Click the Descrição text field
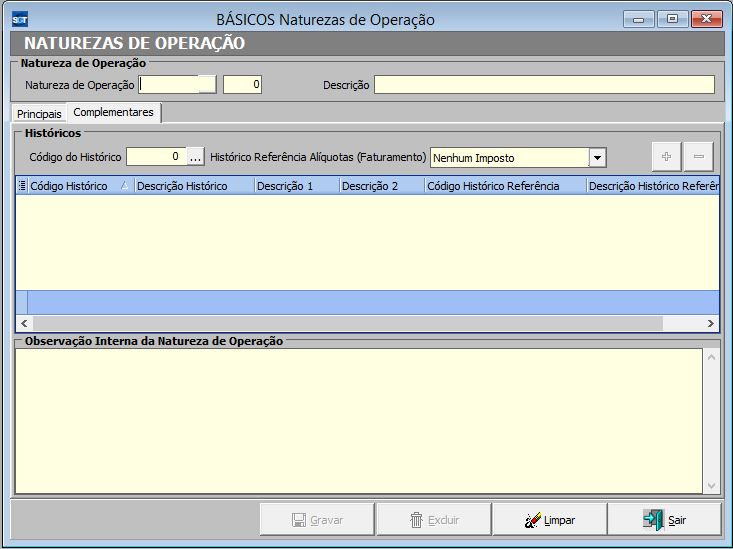This screenshot has height=549, width=733. [544, 85]
